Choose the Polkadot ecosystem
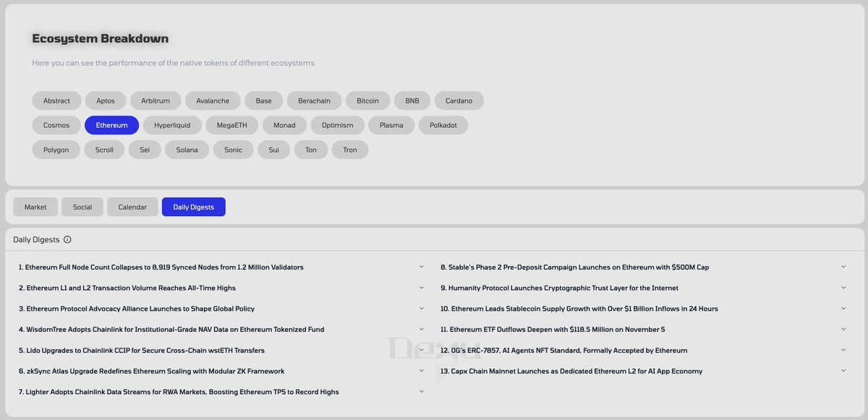Image resolution: width=868 pixels, height=420 pixels. [x=443, y=125]
